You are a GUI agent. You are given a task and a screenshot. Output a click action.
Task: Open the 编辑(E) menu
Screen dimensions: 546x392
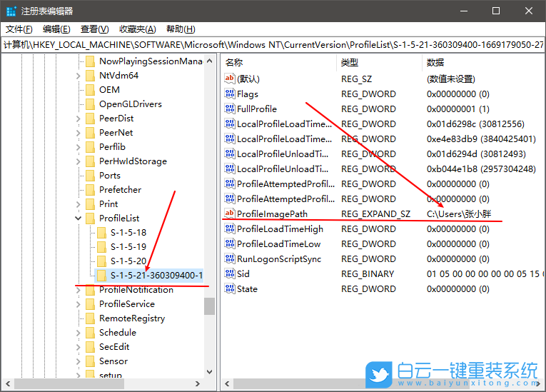56,29
